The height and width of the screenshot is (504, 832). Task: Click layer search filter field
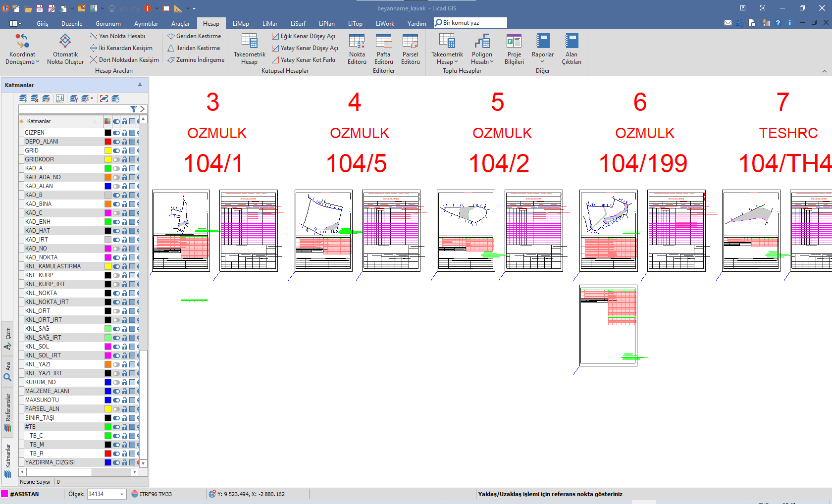[74, 109]
